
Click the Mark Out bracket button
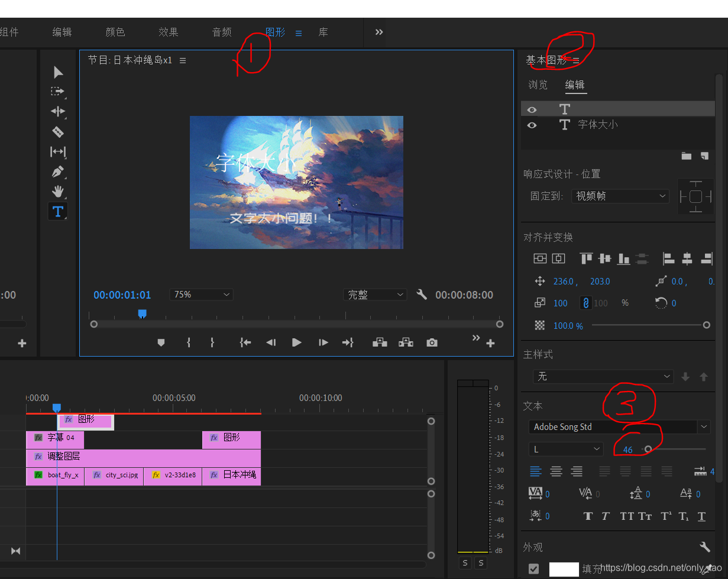212,342
